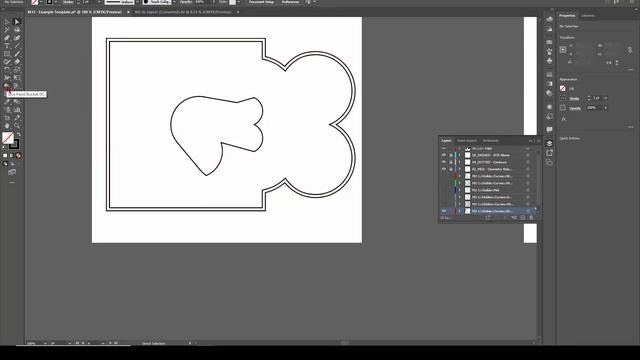Select the Paintbrush tool
Viewport: 640px width, 360px height.
17,53
